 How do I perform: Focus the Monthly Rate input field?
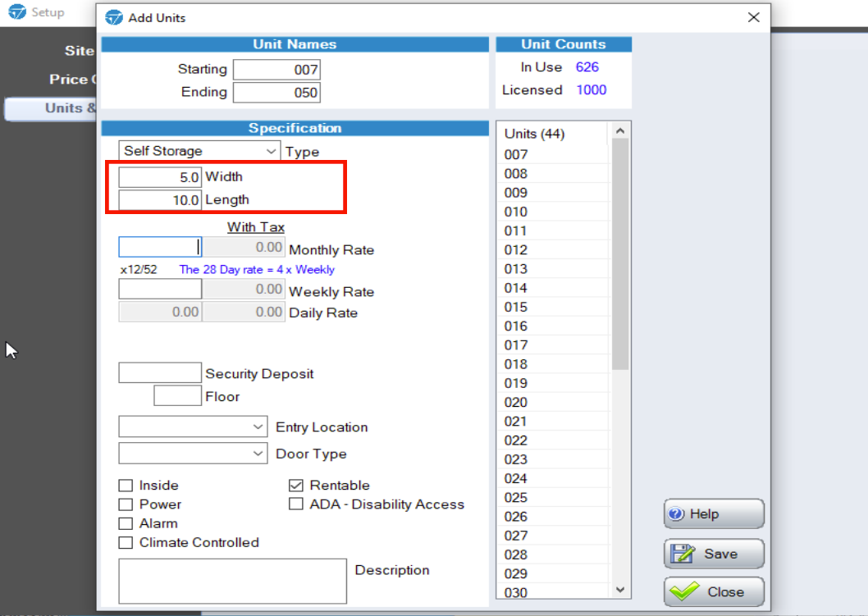coord(160,247)
